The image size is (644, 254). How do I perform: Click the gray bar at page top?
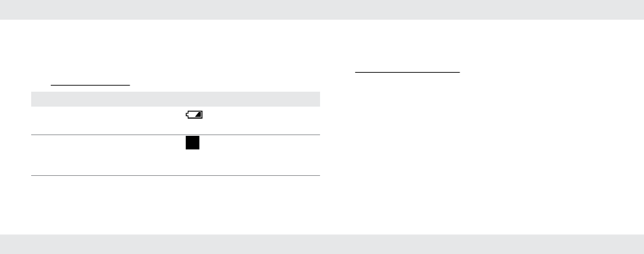pos(322,10)
